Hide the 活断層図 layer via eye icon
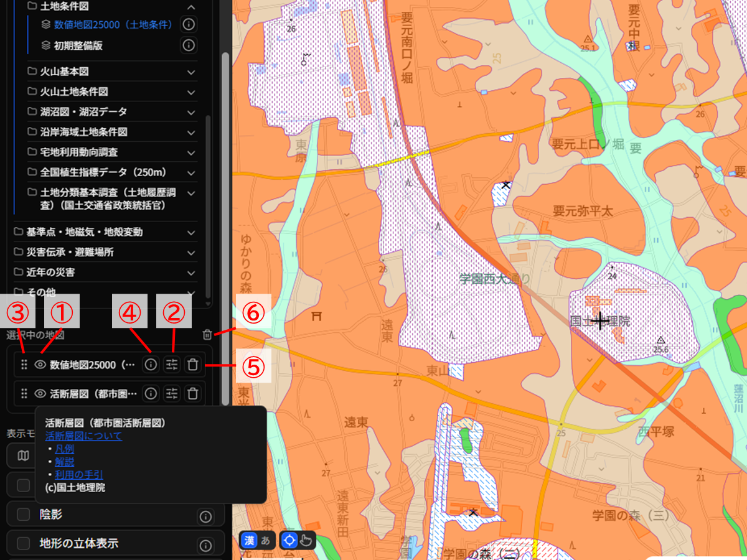Screen dimensions: 747x560 [40, 393]
